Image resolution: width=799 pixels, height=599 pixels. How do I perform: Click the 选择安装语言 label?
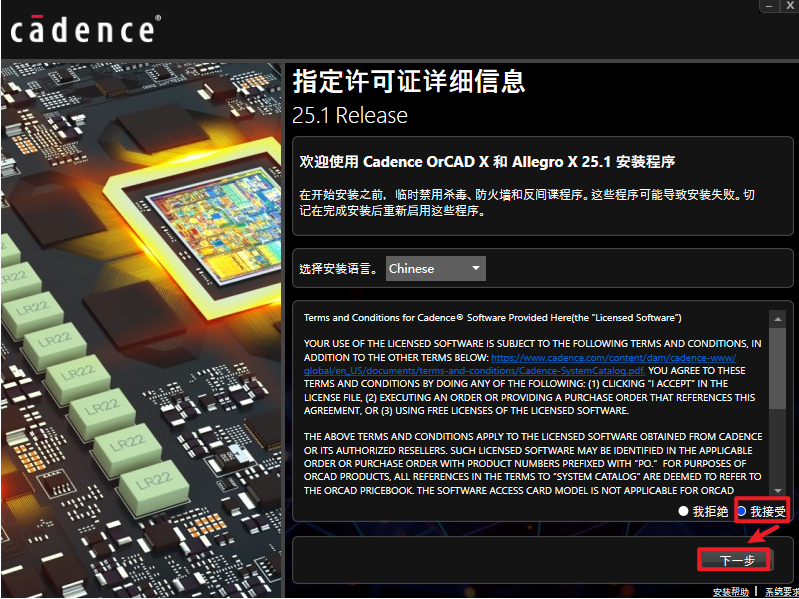click(339, 268)
